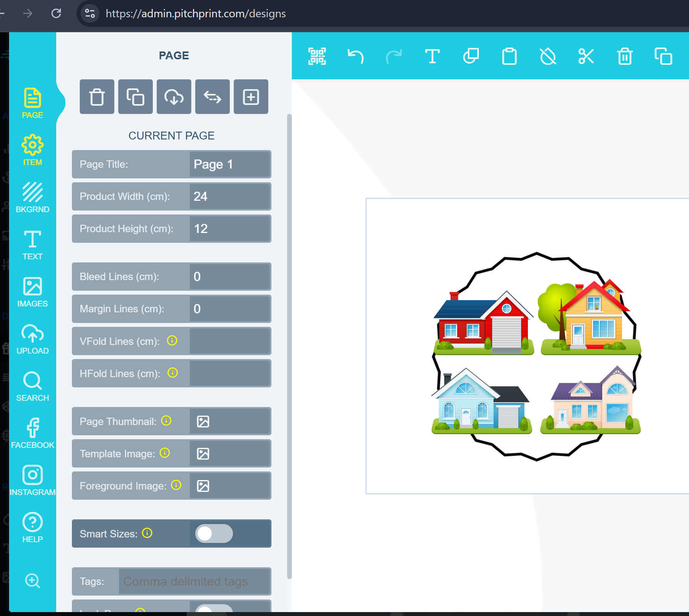This screenshot has height=616, width=689.
Task: Choose a Template Image
Action: (203, 454)
